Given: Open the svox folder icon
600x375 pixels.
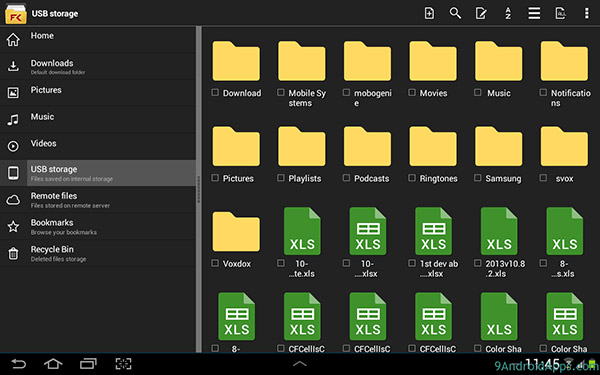Looking at the screenshot, I should 564,146.
